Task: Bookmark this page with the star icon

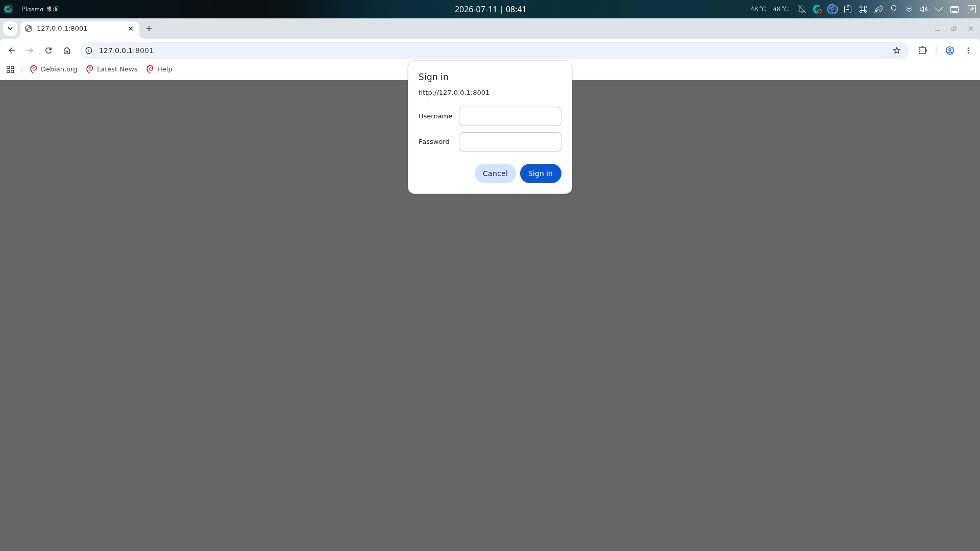Action: point(897,51)
